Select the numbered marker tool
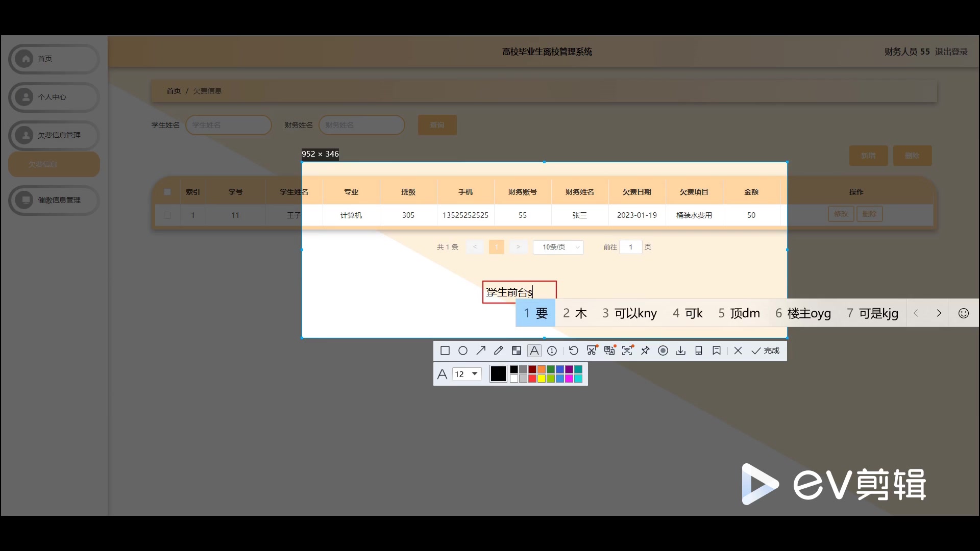 pos(552,350)
